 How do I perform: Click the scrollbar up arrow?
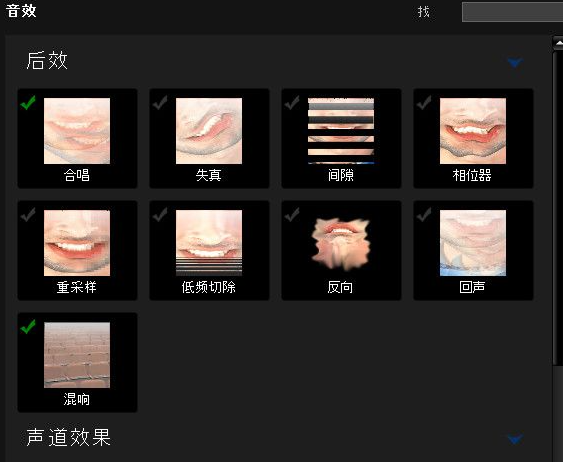pos(558,43)
